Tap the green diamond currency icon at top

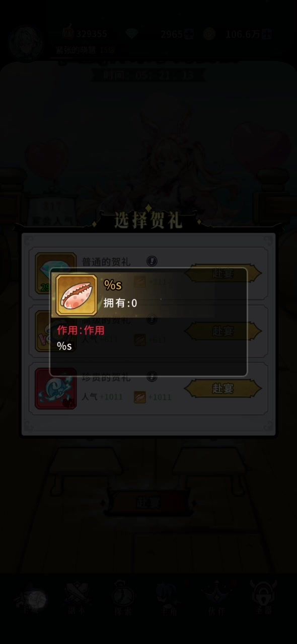coord(133,34)
